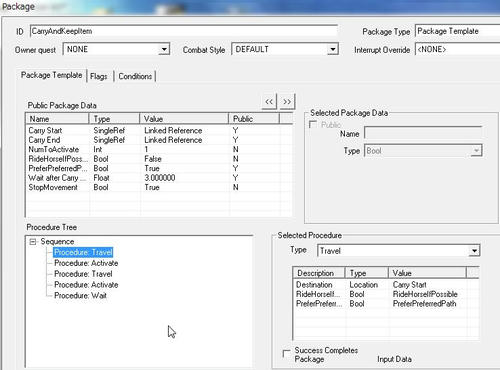Click the PreferPreferredPath value cell
This screenshot has height=370, width=500.
point(424,304)
